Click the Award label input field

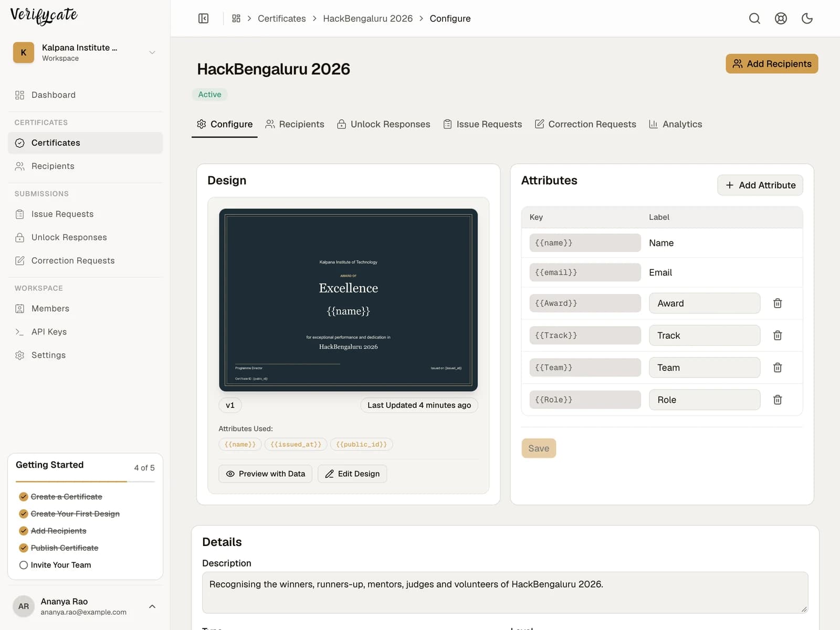point(705,303)
